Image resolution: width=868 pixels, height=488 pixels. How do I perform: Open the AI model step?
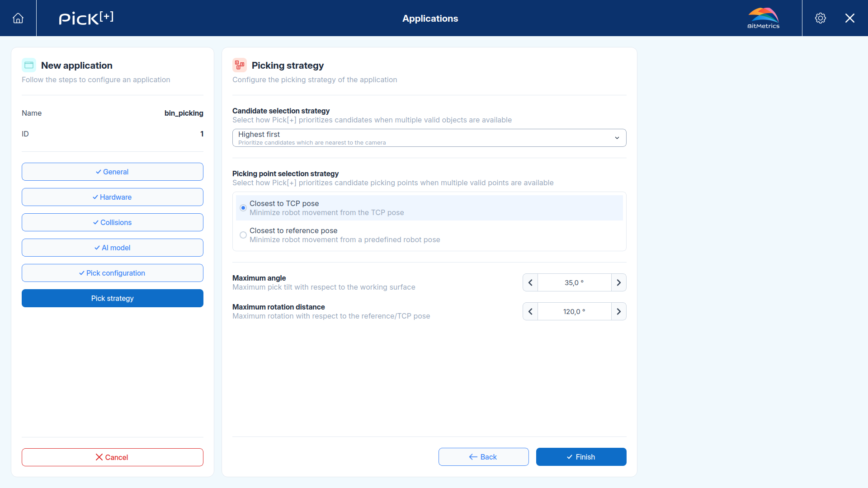[113, 248]
